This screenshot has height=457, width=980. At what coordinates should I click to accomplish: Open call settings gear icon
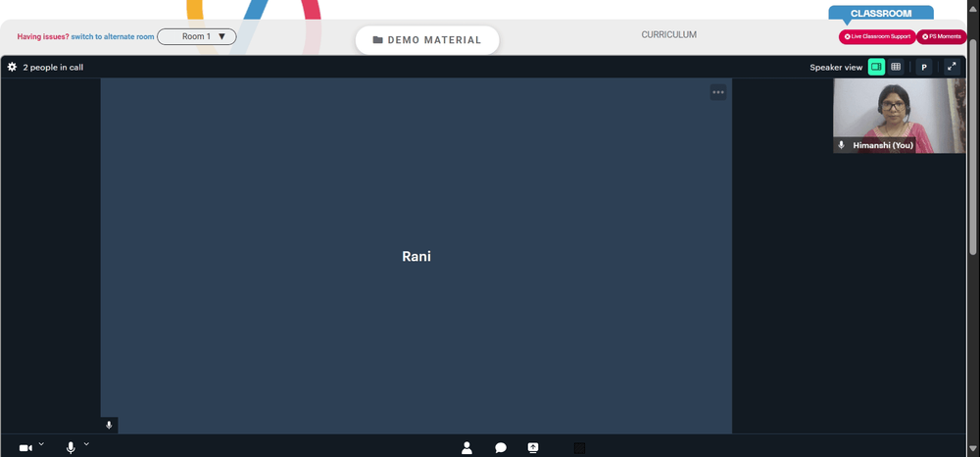tap(12, 67)
